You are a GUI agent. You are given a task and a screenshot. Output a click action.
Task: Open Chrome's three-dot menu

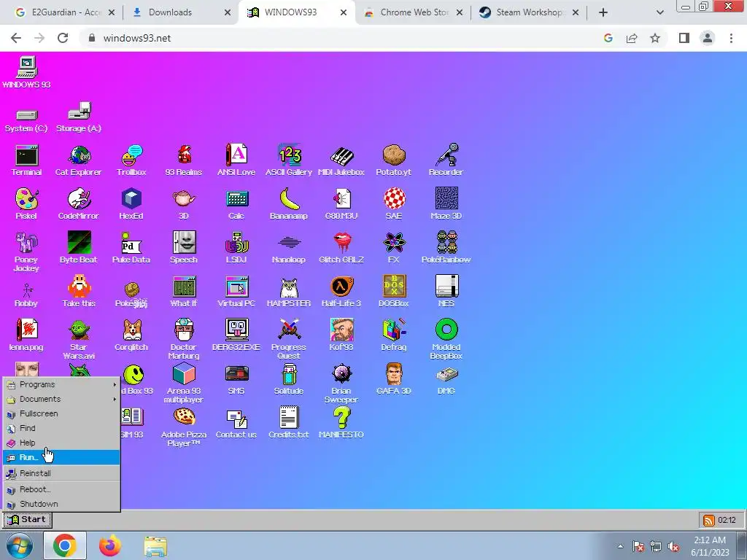point(731,38)
